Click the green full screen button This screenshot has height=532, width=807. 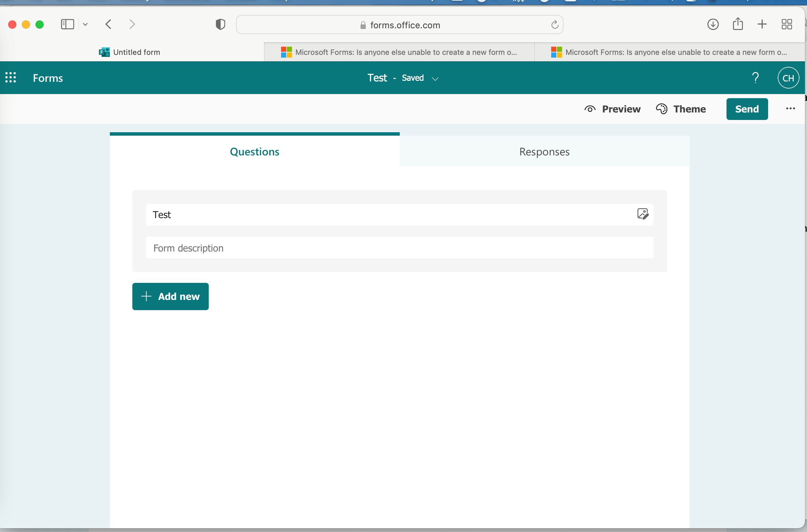[40, 25]
